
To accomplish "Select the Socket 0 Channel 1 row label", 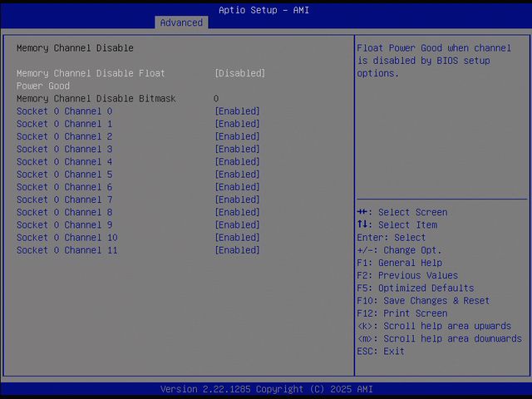I will [65, 124].
